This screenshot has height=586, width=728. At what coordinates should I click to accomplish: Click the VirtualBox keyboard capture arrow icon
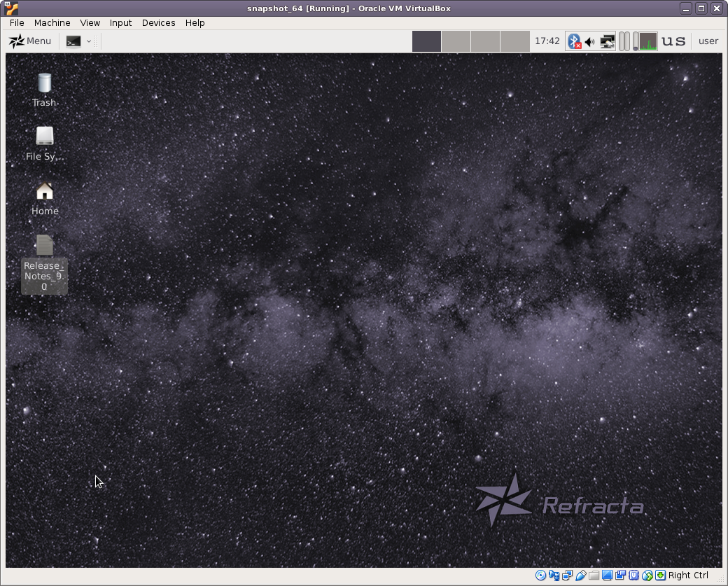point(660,575)
